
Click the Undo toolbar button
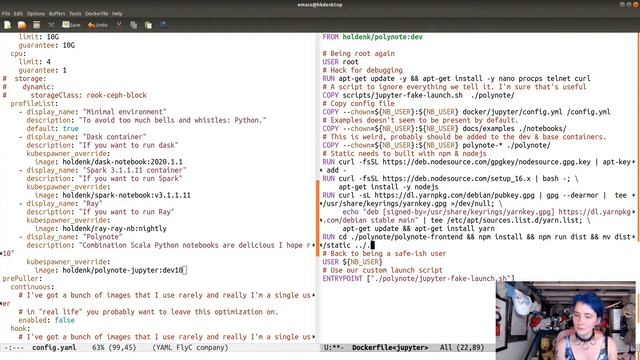(x=98, y=25)
